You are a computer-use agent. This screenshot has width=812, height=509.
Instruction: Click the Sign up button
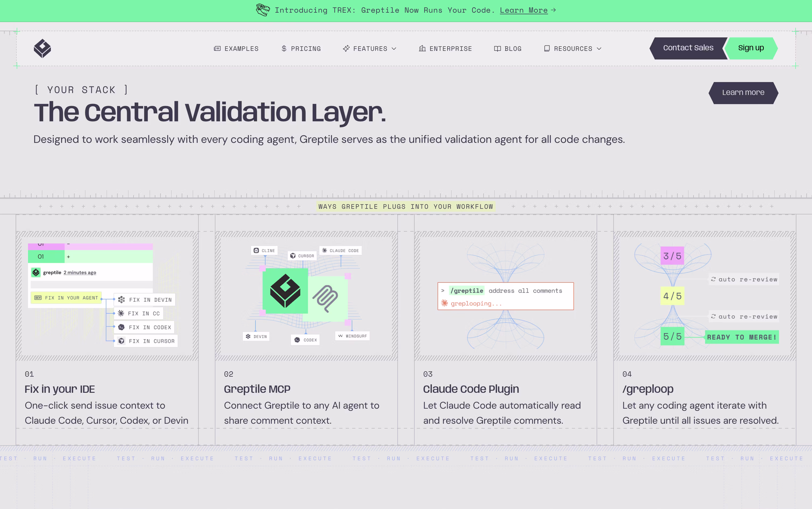[751, 48]
